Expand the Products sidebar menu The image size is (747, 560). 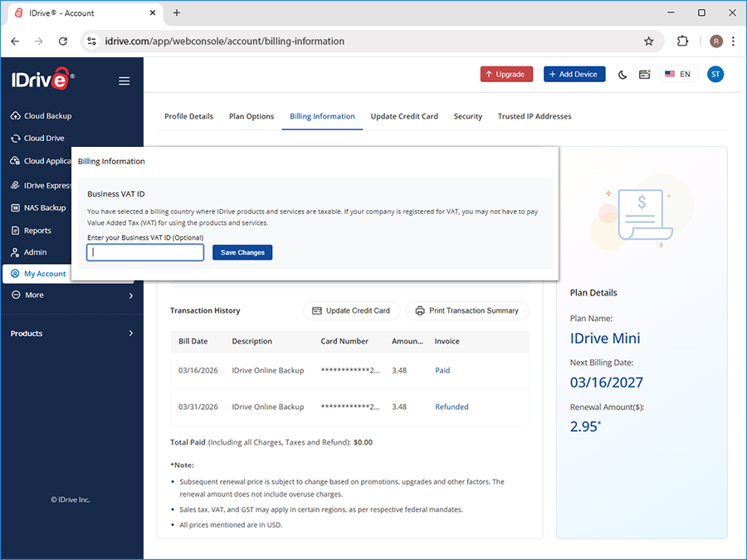71,334
